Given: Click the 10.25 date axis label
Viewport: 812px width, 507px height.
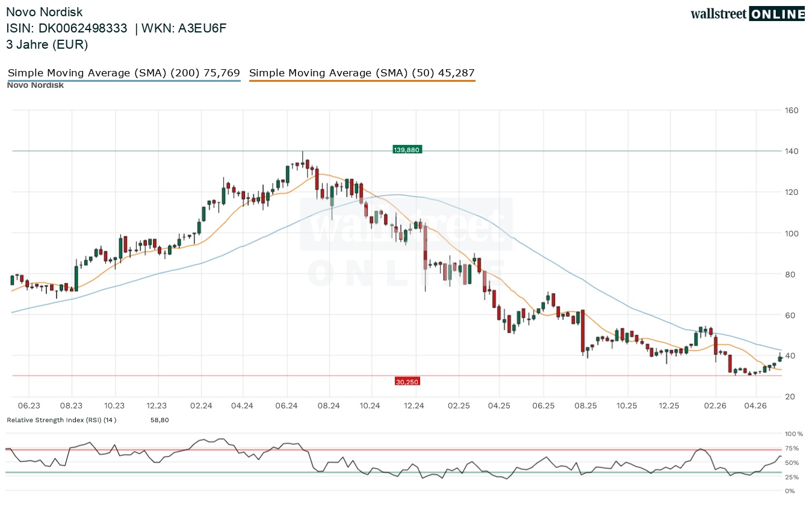Looking at the screenshot, I should [x=627, y=406].
